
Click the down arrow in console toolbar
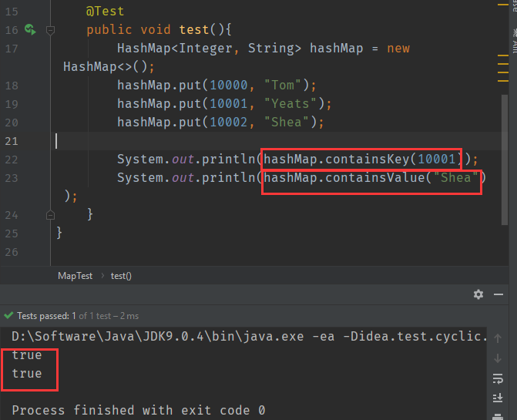coord(498,358)
